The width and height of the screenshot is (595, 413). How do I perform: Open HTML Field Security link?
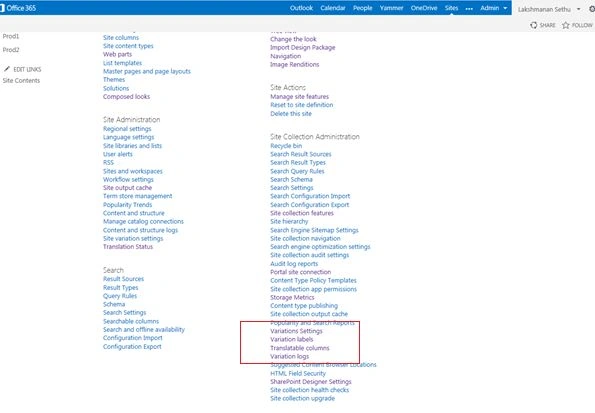point(298,374)
